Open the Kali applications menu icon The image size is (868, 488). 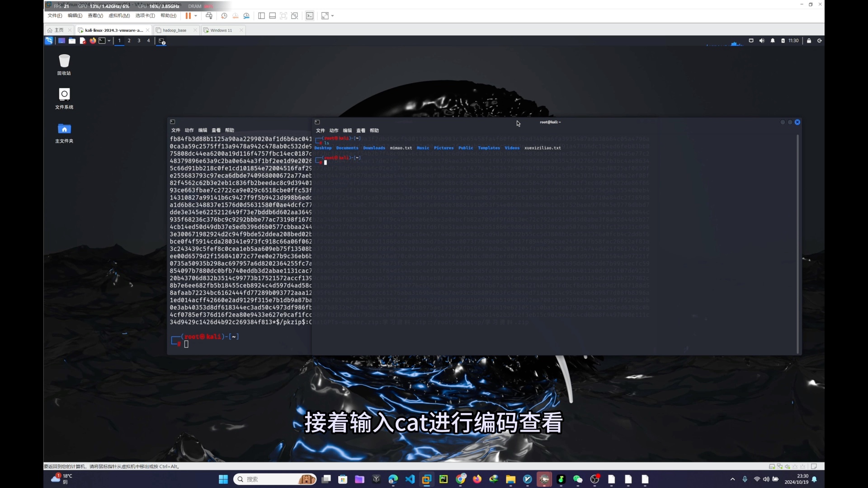(x=49, y=41)
